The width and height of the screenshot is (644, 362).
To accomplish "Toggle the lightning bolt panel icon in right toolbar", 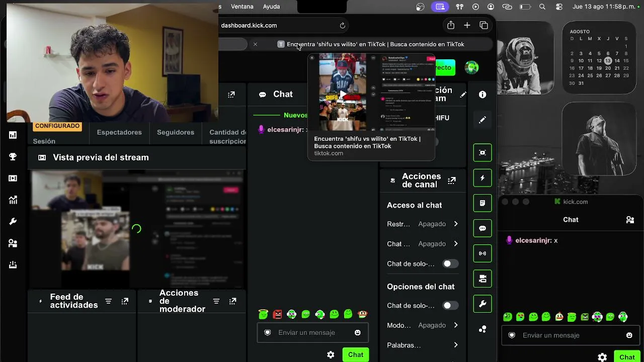I will tap(482, 178).
